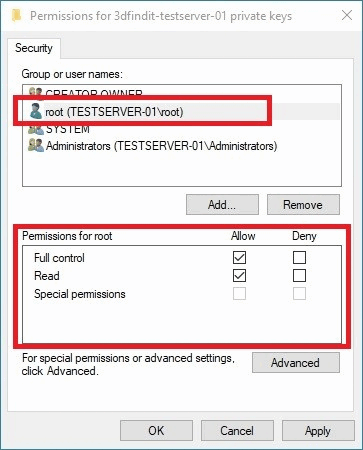Toggle Allow checkbox for Read

(x=239, y=276)
